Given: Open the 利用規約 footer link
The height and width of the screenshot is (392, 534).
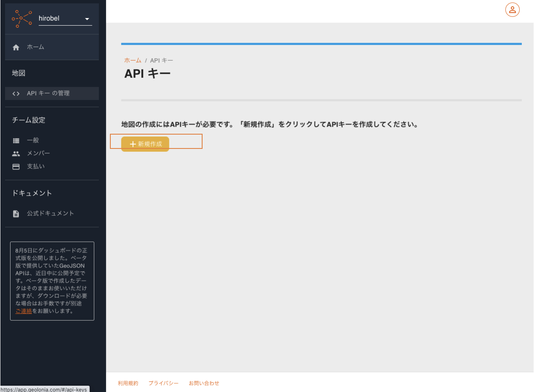Looking at the screenshot, I should (x=128, y=383).
